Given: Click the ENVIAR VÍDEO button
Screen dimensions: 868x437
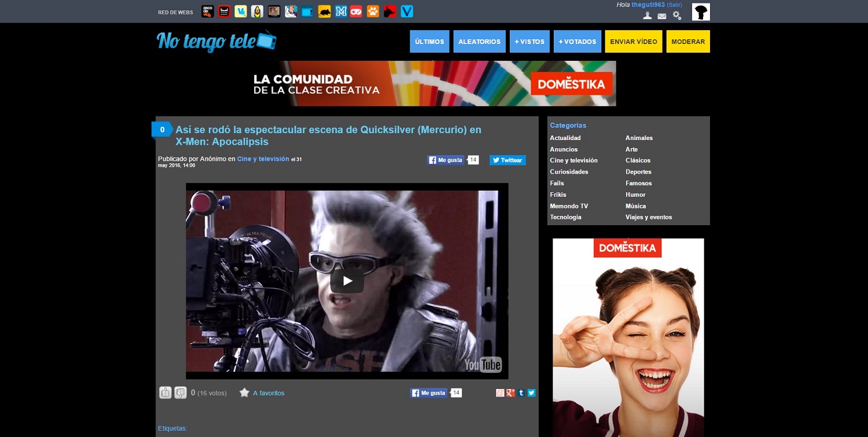Looking at the screenshot, I should coord(634,42).
